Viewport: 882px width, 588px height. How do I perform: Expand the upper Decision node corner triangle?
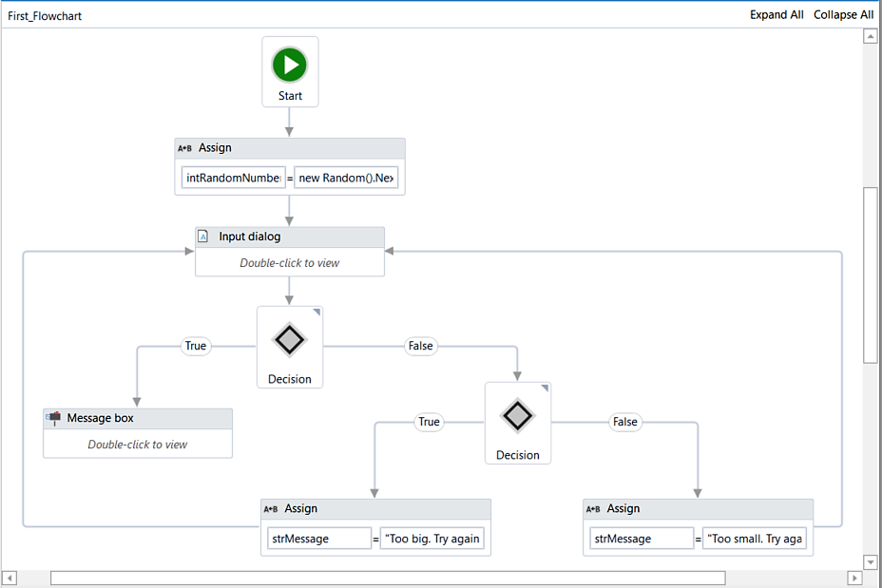tap(316, 312)
